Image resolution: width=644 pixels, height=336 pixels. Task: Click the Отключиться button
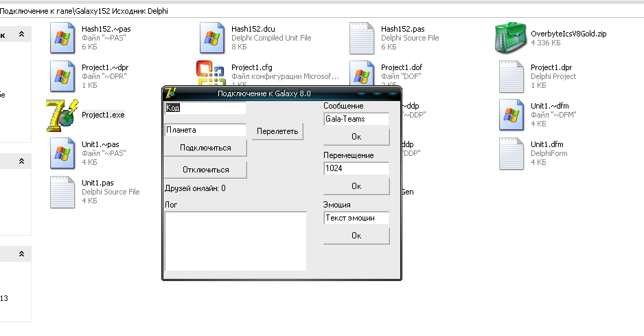pyautogui.click(x=205, y=170)
